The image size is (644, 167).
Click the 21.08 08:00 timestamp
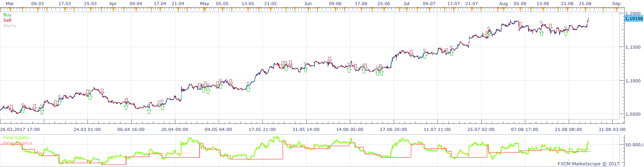coord(568,130)
